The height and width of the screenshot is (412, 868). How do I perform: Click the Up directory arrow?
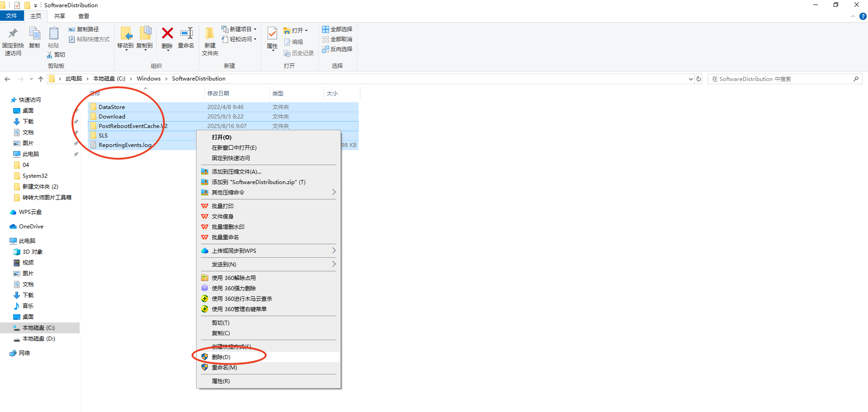(x=41, y=79)
